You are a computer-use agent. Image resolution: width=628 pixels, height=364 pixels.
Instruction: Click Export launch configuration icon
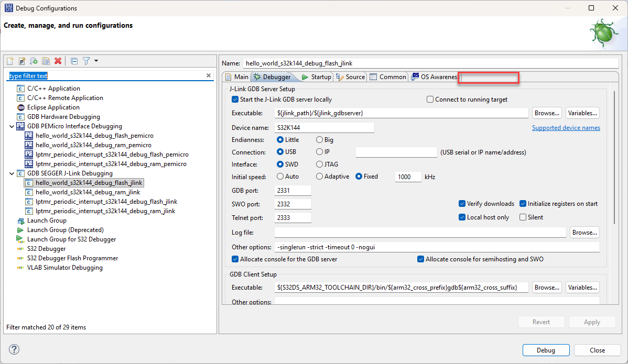pyautogui.click(x=34, y=61)
